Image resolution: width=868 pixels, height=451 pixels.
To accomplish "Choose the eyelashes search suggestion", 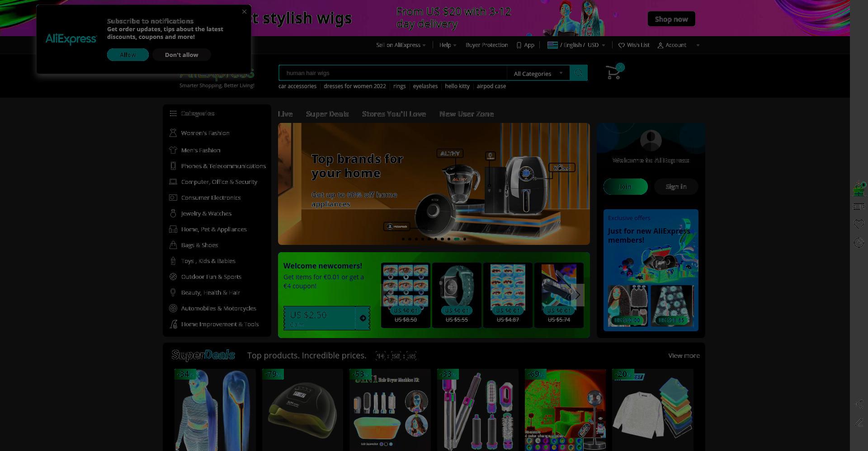I will 425,86.
